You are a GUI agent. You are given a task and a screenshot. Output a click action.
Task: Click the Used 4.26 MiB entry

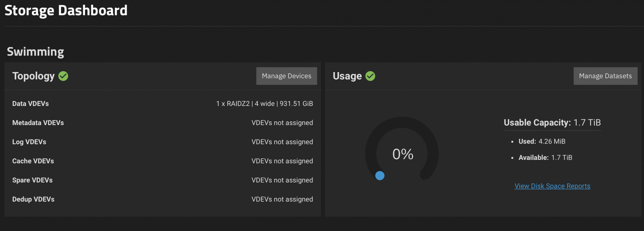tap(542, 141)
